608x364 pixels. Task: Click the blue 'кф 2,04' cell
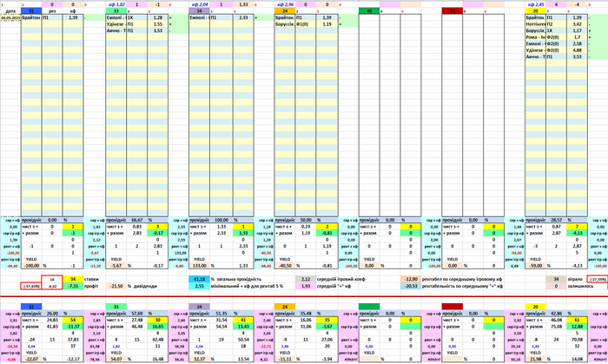tap(199, 4)
